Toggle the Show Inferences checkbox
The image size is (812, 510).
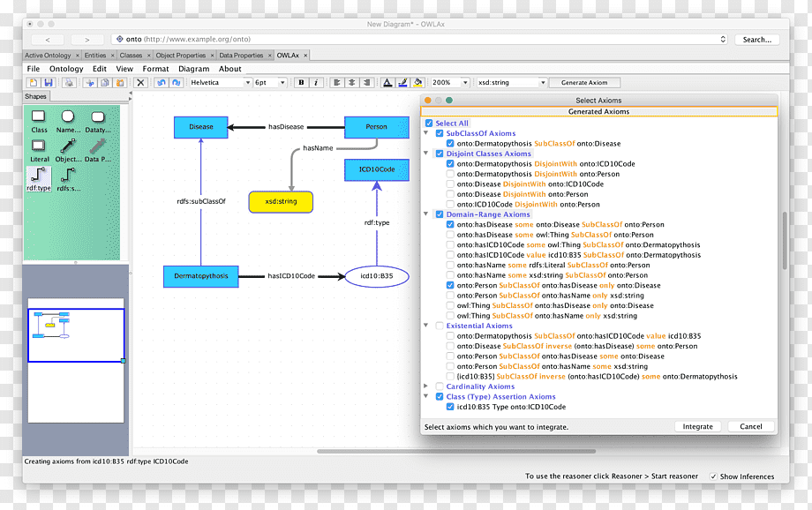tap(713, 476)
